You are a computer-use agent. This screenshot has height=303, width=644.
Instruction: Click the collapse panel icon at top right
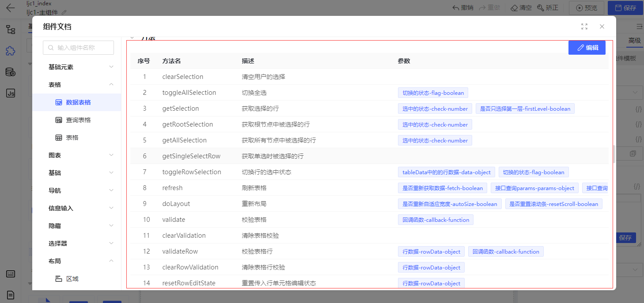[x=639, y=26]
